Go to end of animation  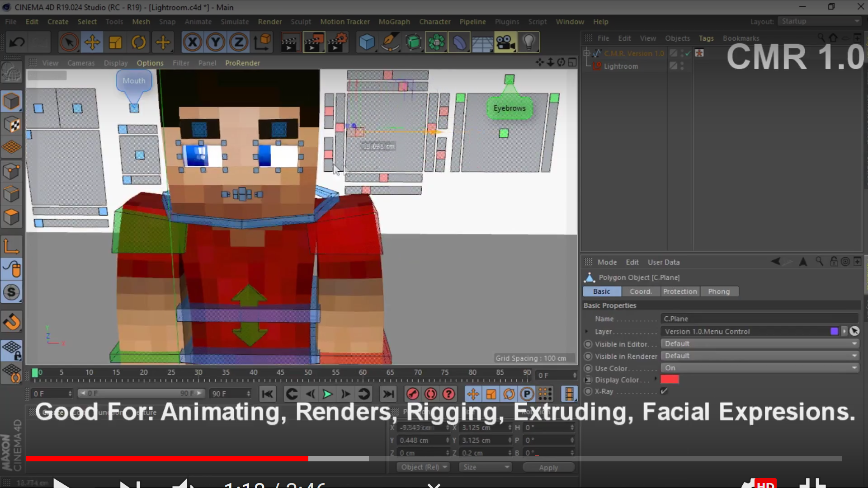[x=388, y=394]
